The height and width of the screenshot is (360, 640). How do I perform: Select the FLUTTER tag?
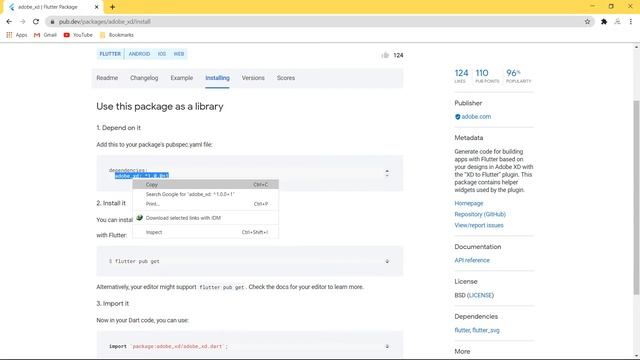click(110, 54)
